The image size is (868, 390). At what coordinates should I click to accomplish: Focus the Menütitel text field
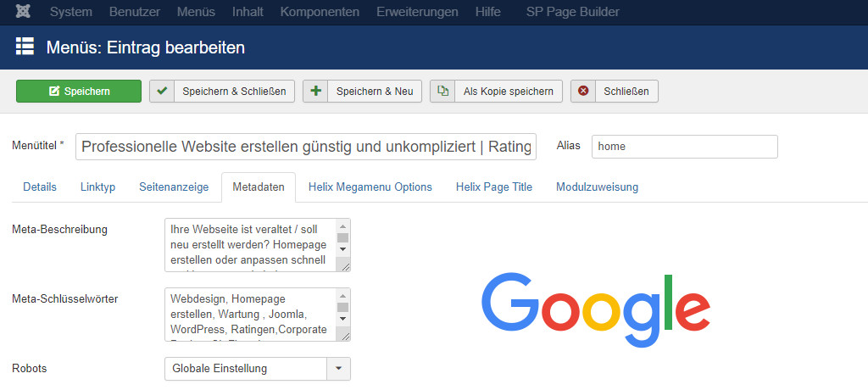point(306,147)
